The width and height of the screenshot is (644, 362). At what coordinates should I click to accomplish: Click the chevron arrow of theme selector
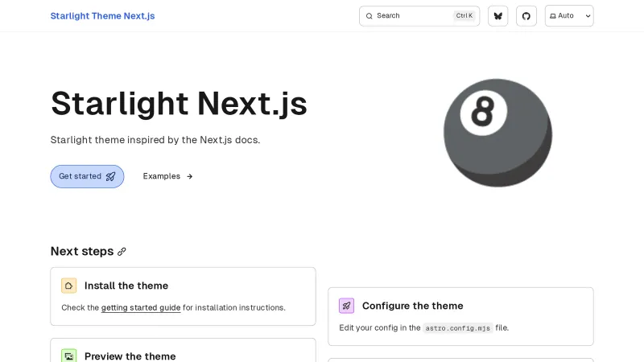[588, 16]
